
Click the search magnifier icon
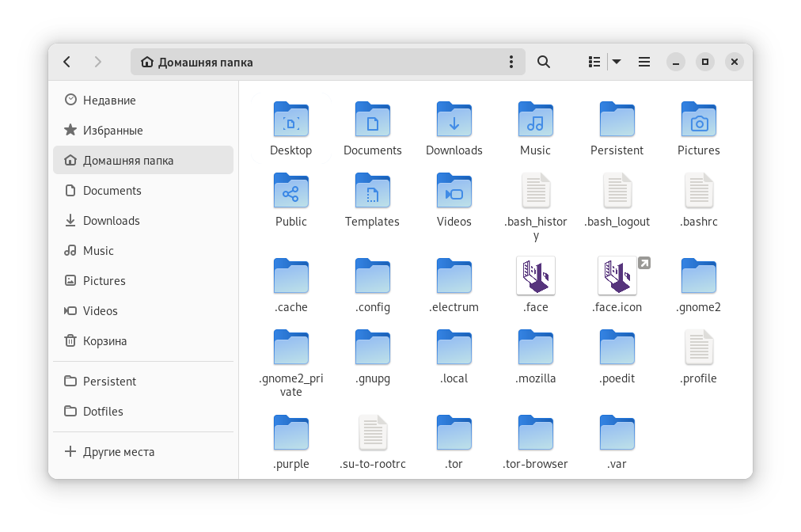point(544,62)
